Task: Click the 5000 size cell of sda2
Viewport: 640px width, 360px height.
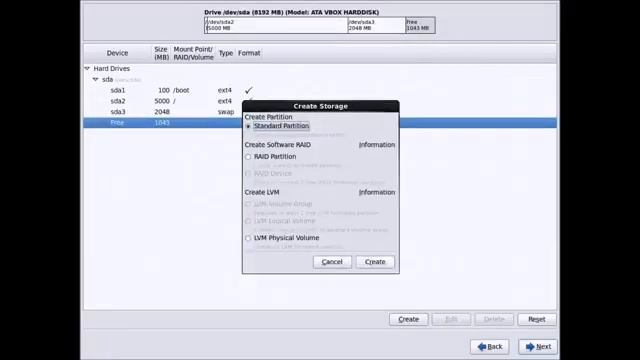Action: tap(162, 101)
